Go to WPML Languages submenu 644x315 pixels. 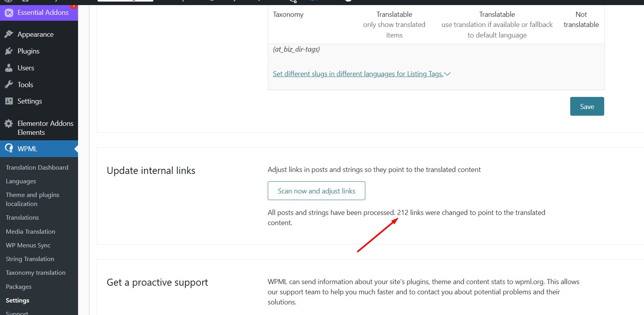(x=21, y=181)
